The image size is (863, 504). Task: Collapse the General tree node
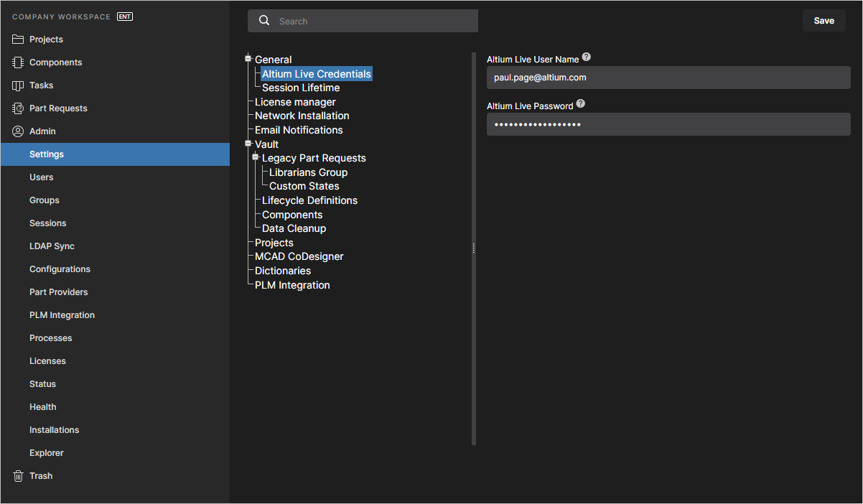248,59
